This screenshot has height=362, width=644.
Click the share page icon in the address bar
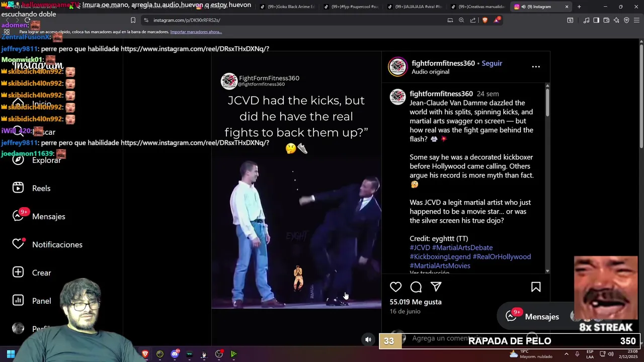click(473, 20)
